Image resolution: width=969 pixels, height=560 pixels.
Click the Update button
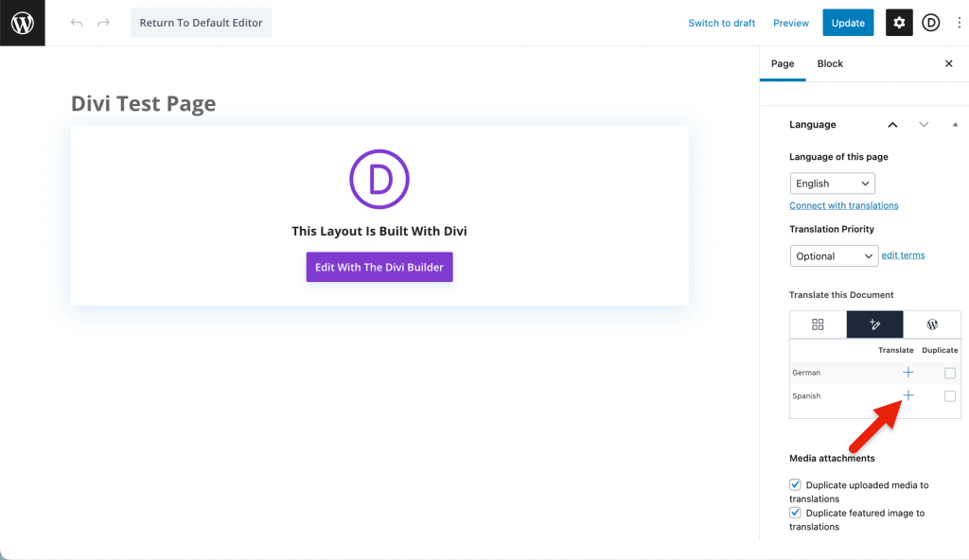coord(848,23)
